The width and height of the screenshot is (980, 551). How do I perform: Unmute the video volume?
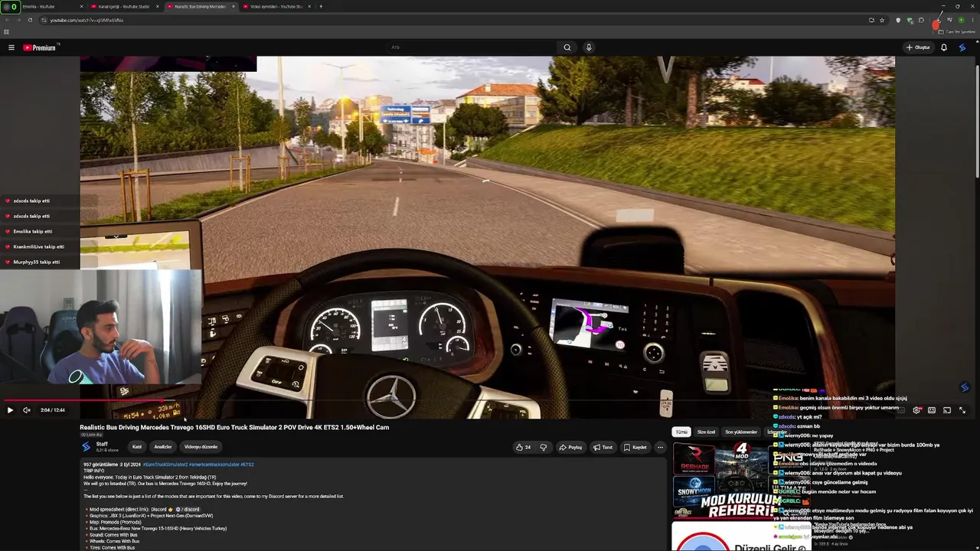[27, 410]
